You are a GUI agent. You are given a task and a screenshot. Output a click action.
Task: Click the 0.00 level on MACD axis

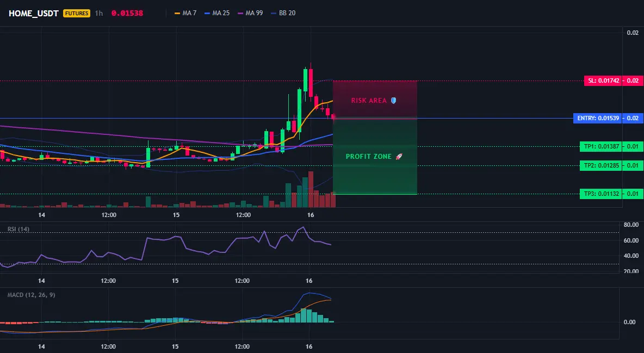630,322
